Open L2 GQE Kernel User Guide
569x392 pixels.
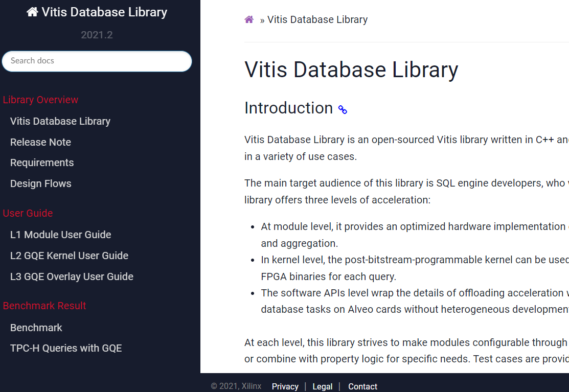(x=70, y=256)
